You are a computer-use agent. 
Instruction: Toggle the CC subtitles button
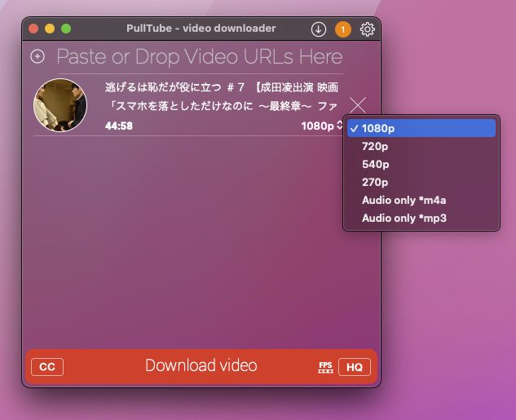tap(47, 367)
